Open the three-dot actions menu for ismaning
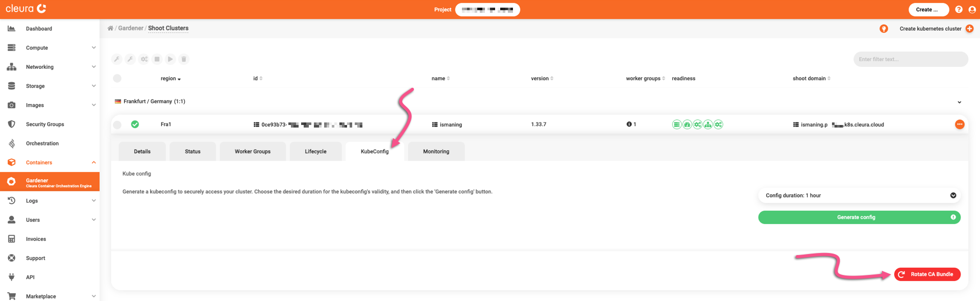 960,124
